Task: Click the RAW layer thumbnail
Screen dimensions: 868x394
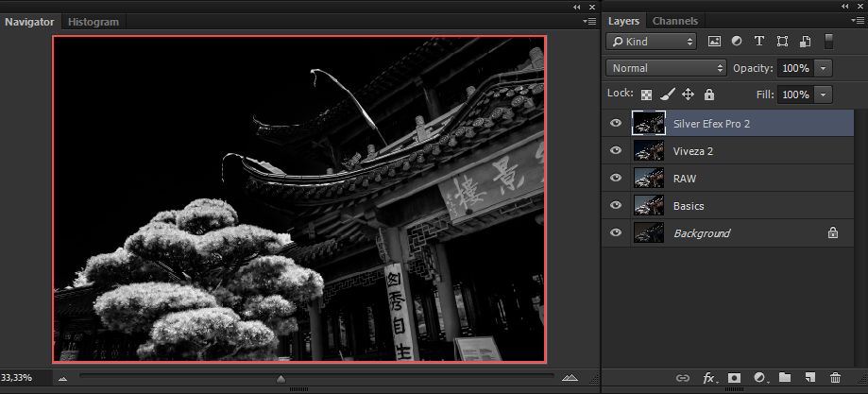Action: [649, 178]
